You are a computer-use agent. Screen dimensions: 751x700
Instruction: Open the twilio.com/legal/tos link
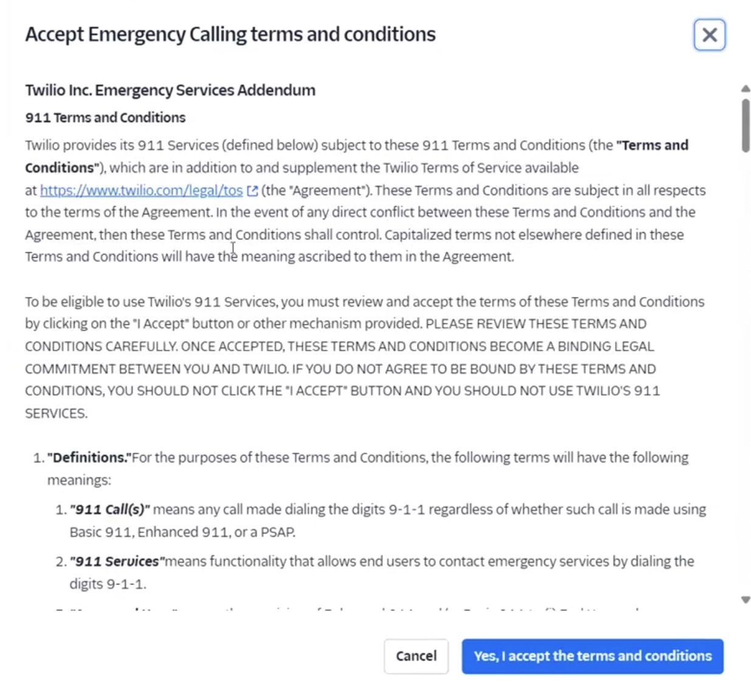point(141,190)
